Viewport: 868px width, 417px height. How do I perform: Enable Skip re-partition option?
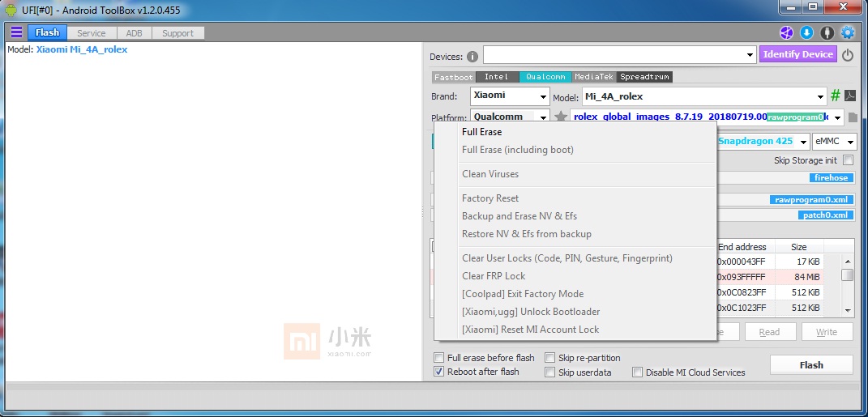pyautogui.click(x=549, y=357)
